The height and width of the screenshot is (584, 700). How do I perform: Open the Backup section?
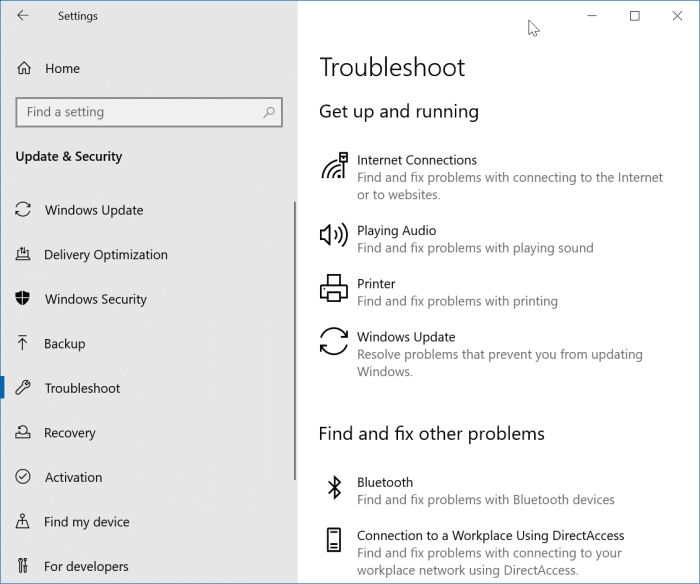[x=64, y=344]
